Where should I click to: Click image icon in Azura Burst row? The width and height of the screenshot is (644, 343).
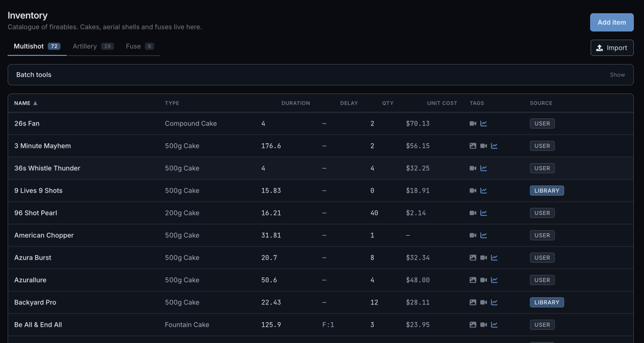(x=473, y=258)
